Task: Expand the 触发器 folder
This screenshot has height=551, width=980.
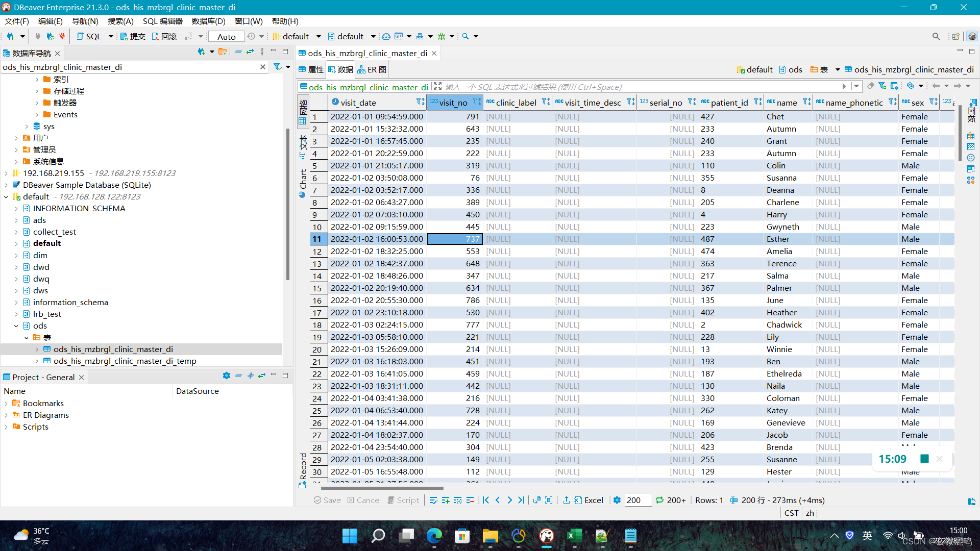Action: pyautogui.click(x=37, y=103)
